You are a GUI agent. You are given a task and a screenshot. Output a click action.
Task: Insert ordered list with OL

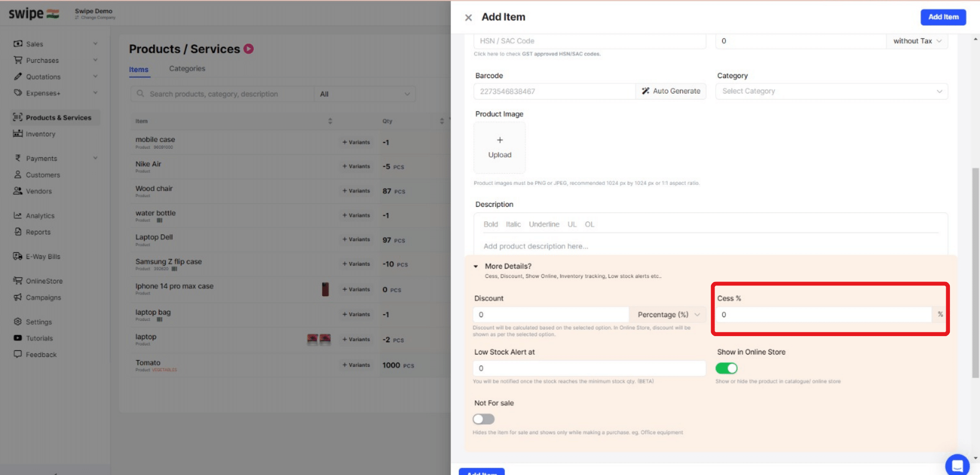(x=590, y=224)
